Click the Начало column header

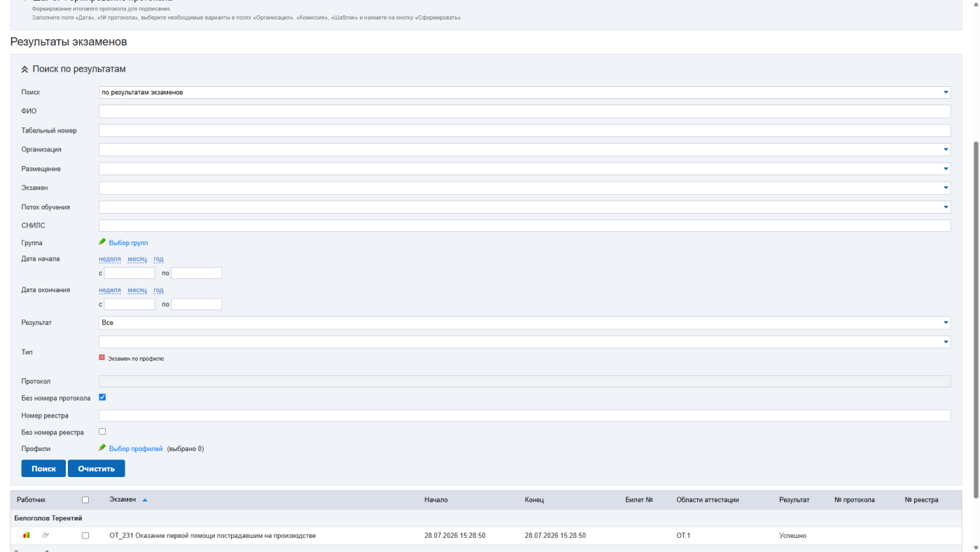[x=436, y=500]
